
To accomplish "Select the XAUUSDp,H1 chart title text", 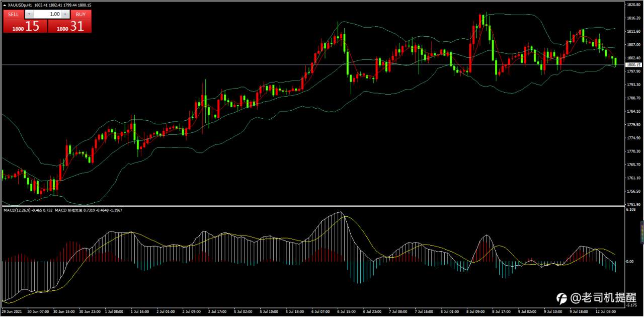I will pos(20,5).
